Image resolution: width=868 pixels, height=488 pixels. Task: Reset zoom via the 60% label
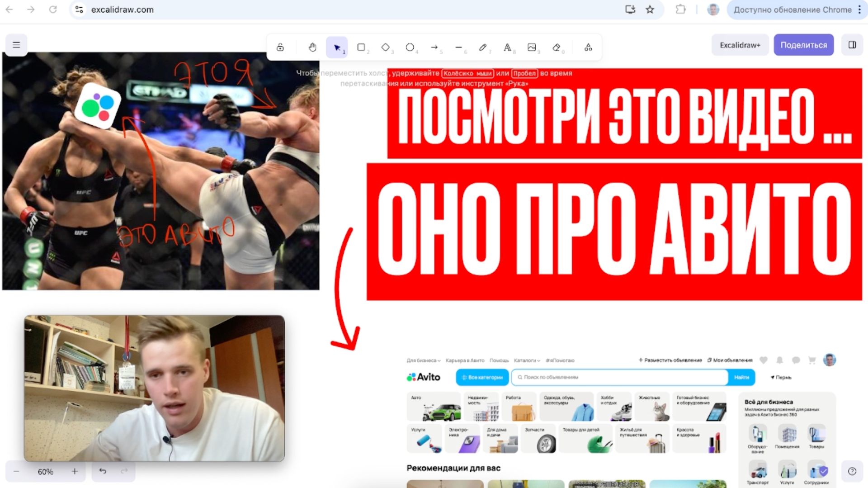[45, 472]
